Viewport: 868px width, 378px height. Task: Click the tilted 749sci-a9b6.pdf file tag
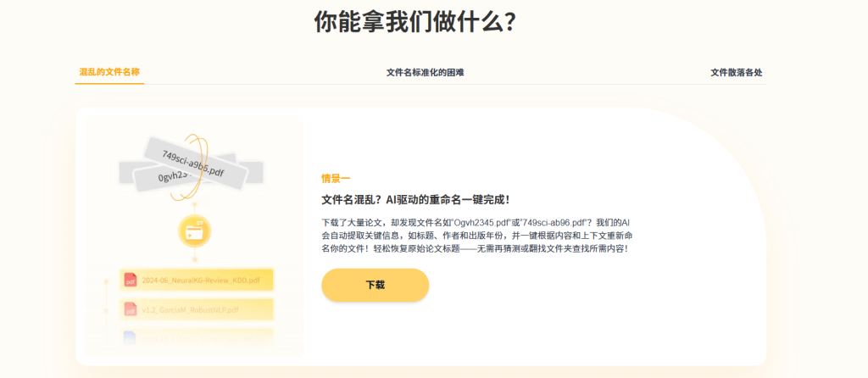[x=193, y=162]
